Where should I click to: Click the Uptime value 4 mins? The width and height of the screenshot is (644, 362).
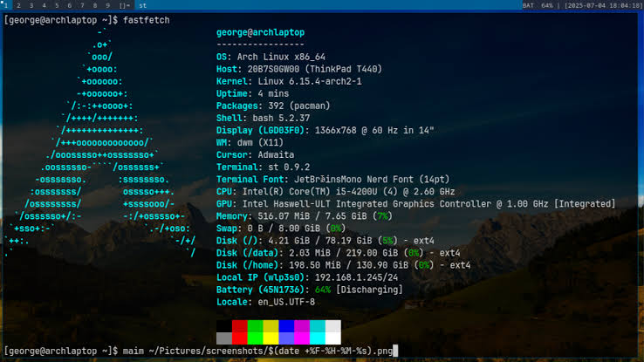pos(273,93)
